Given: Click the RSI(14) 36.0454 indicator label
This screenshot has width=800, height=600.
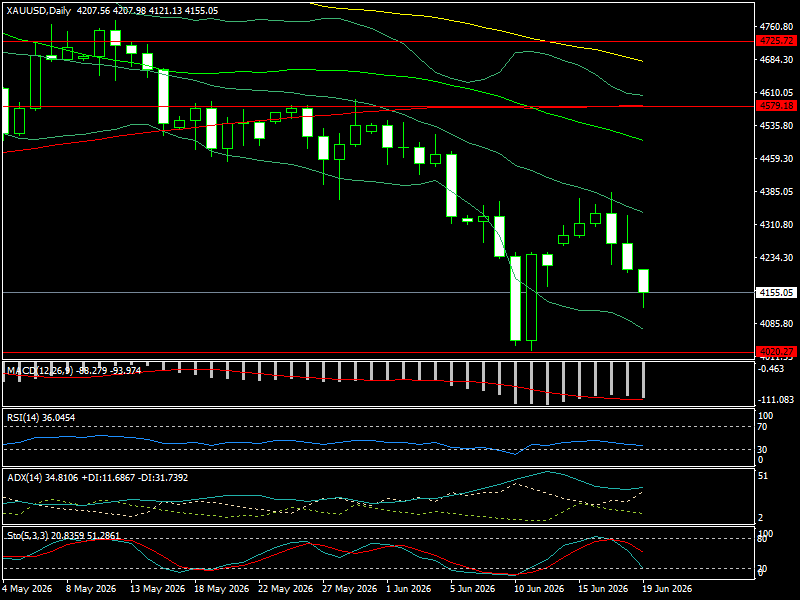Looking at the screenshot, I should point(41,418).
